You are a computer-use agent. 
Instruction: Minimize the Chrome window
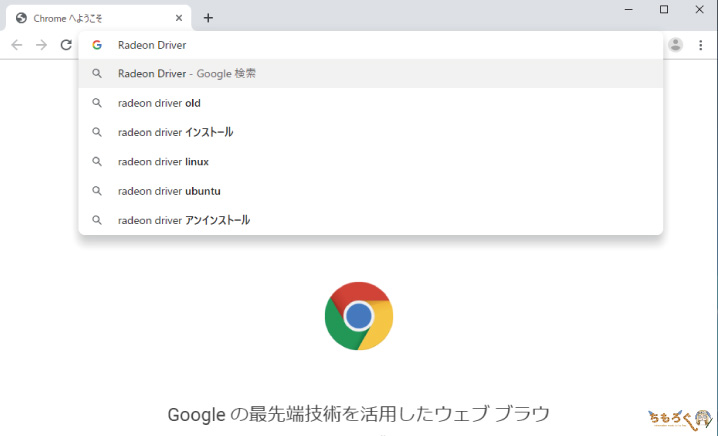(629, 10)
